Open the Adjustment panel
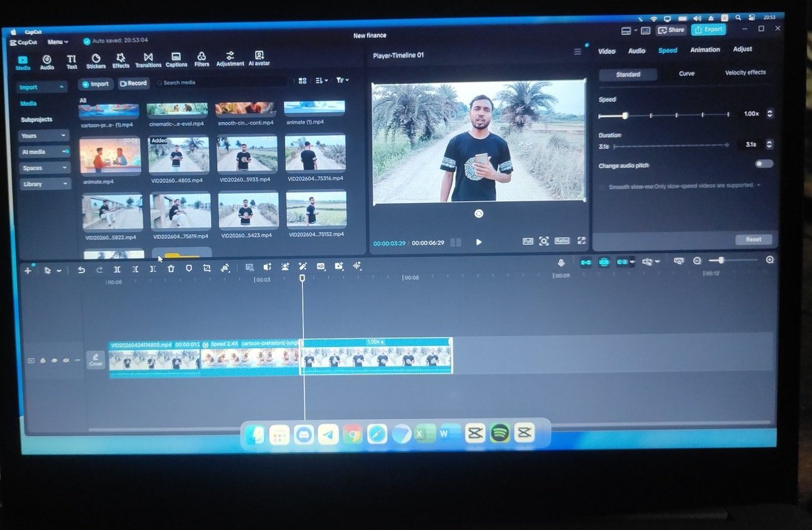The height and width of the screenshot is (530, 812). pos(230,60)
